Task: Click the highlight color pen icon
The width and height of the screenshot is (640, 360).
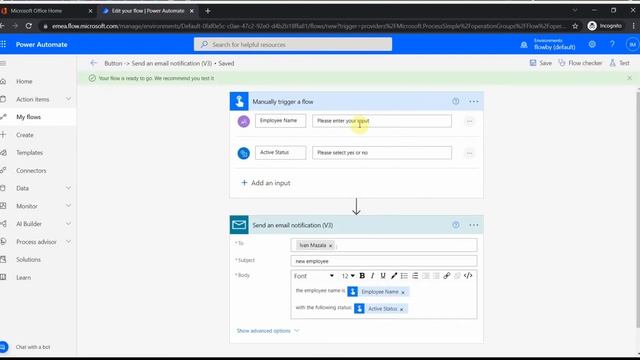Action: [393, 276]
